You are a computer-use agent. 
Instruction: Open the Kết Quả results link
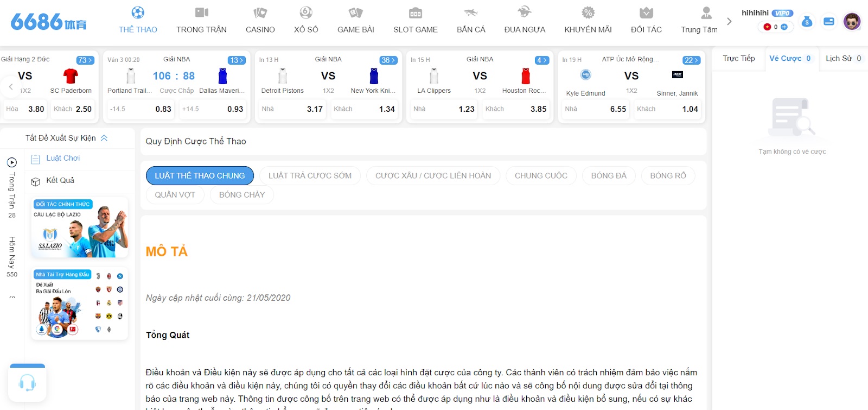tap(60, 180)
